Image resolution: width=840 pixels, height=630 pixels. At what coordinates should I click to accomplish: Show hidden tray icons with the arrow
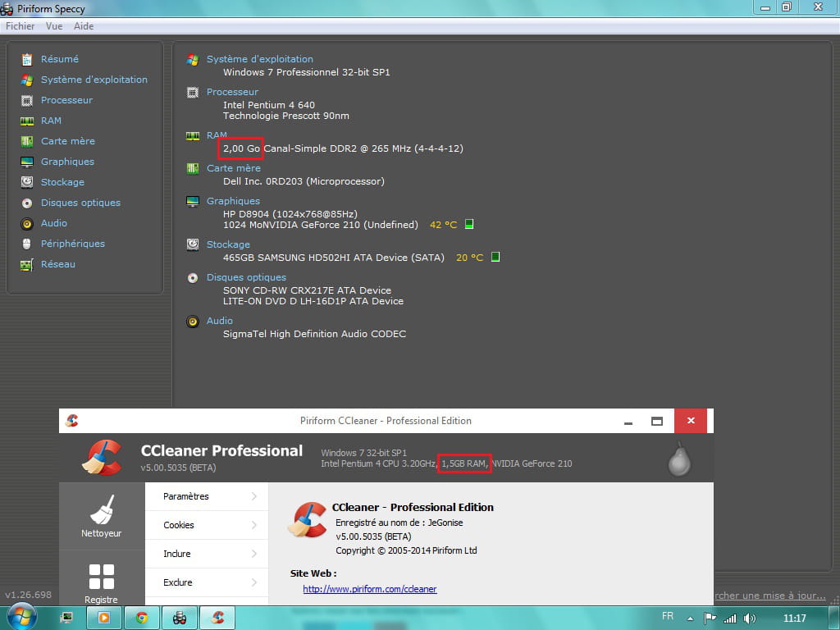click(x=690, y=619)
